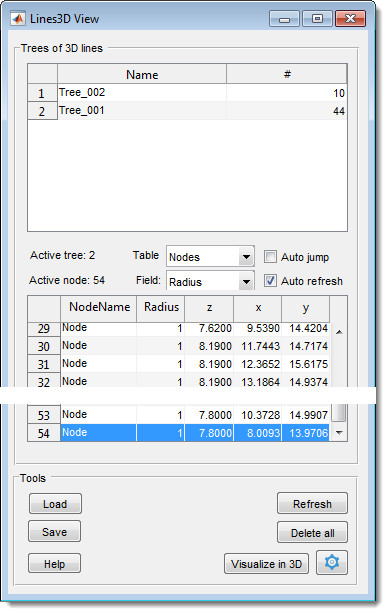Click the MATLAB logo in title bar
This screenshot has height=614, width=388.
pyautogui.click(x=18, y=18)
